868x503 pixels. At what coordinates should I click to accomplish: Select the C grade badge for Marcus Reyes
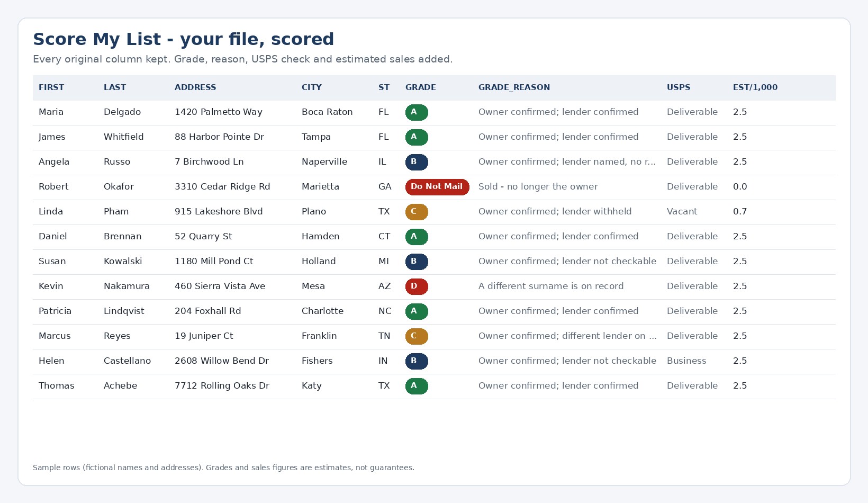[x=417, y=336]
